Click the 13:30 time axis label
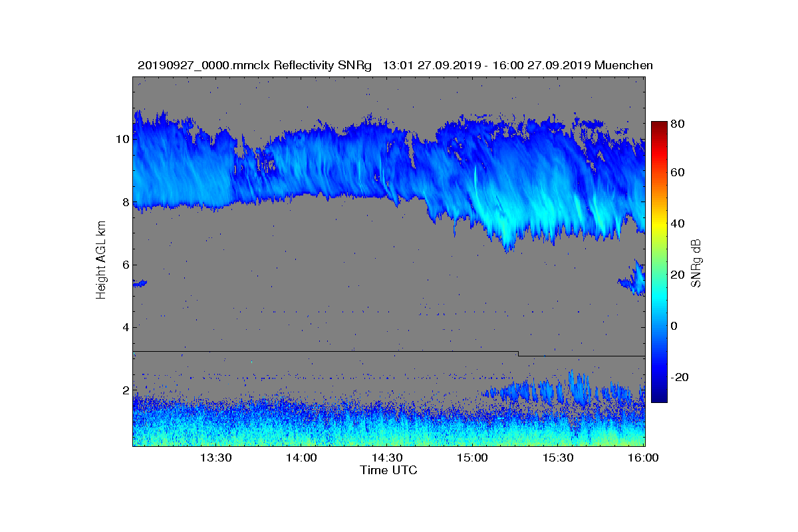 (215, 458)
